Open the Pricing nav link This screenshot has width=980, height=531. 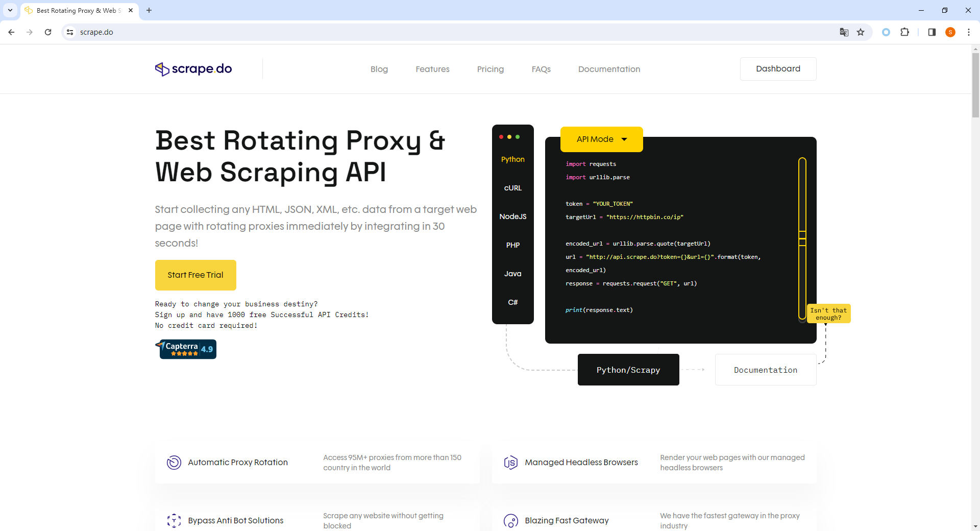tap(491, 69)
